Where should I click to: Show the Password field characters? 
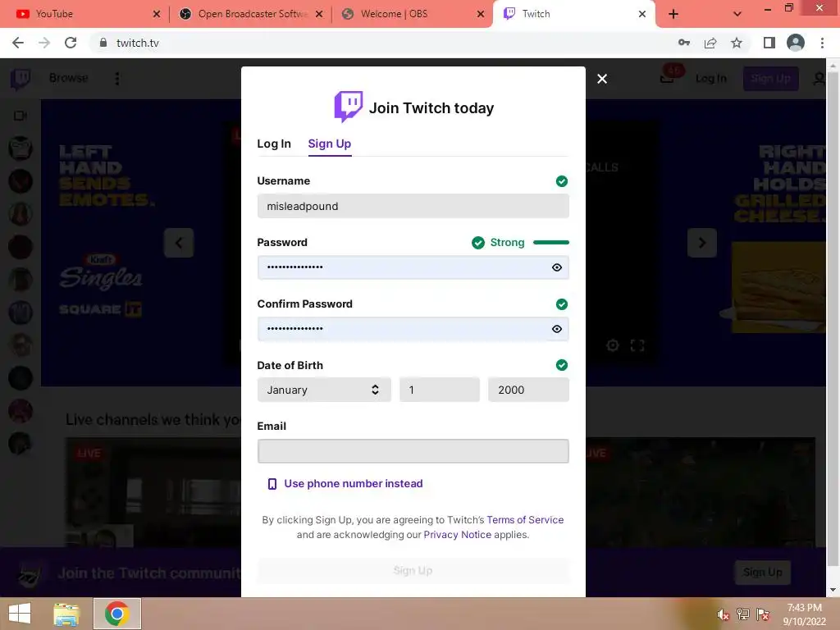point(557,267)
